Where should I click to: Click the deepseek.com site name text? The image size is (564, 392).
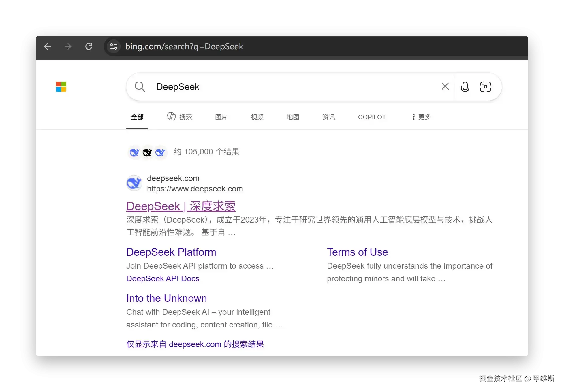tap(173, 178)
